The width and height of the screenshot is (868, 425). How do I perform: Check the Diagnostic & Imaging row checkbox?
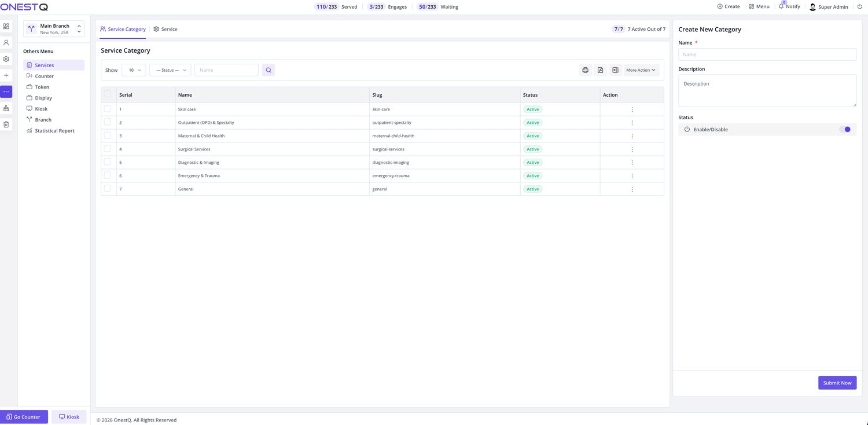(107, 162)
